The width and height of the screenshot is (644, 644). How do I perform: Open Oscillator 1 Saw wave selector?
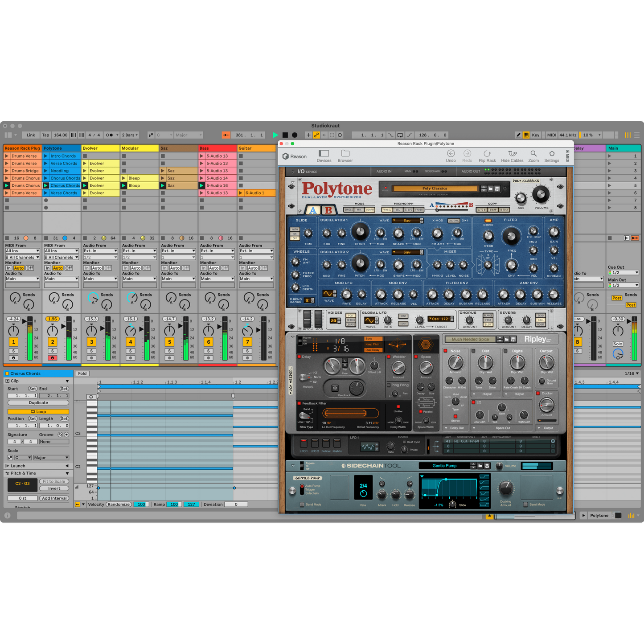(x=406, y=220)
